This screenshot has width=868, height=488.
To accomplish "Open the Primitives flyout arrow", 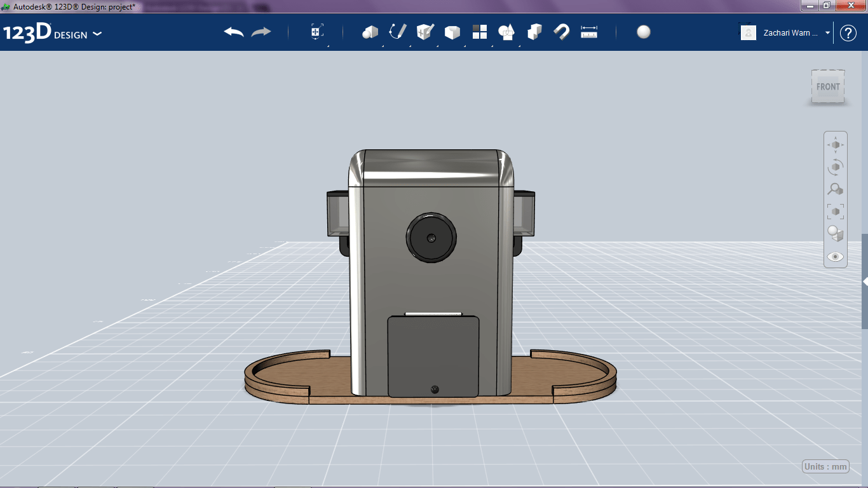I will (x=383, y=45).
